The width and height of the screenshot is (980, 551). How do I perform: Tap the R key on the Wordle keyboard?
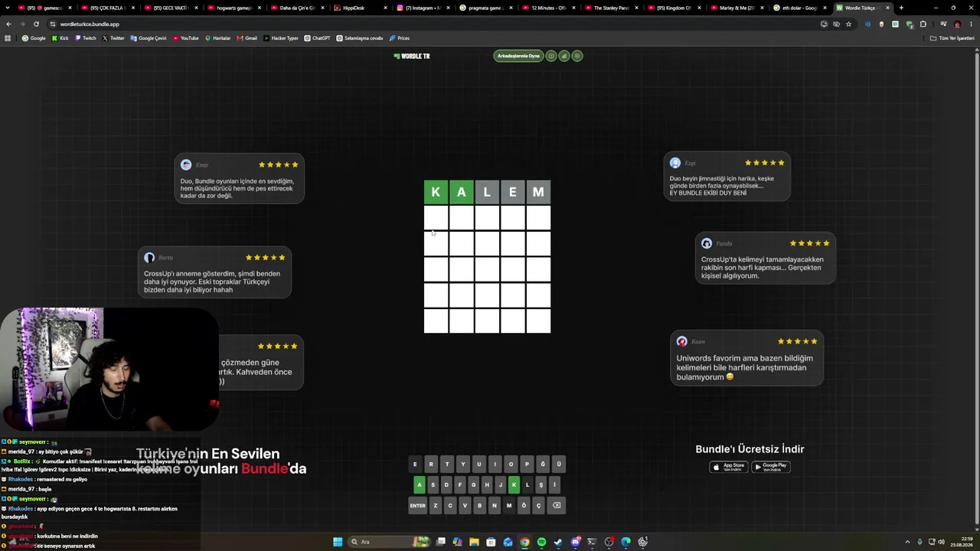click(x=431, y=465)
